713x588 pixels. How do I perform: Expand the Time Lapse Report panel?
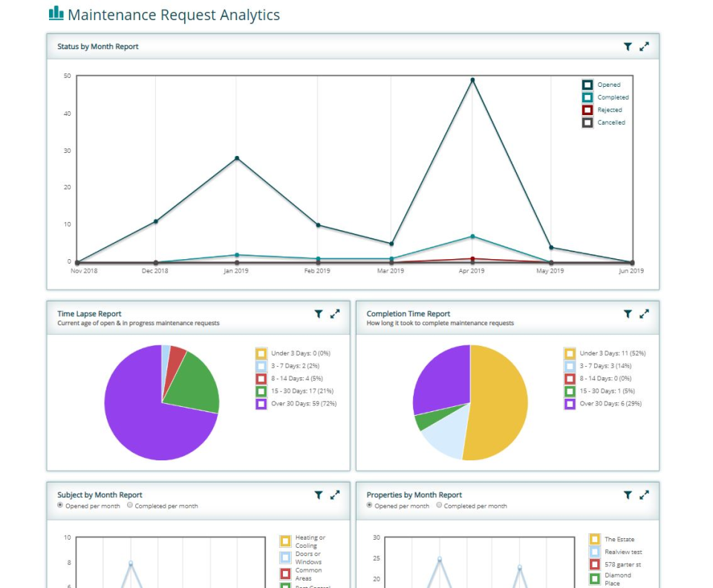pos(336,313)
